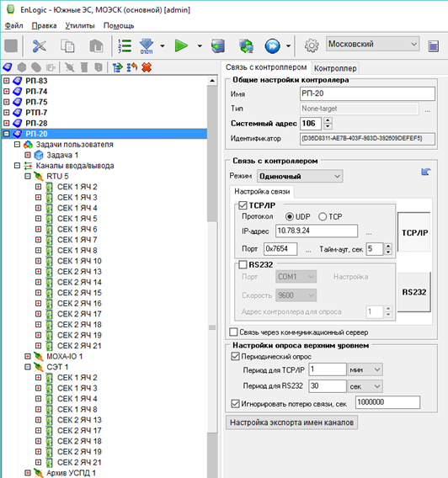448x478 pixels.
Task: Open the Московский combo box
Action: [373, 44]
